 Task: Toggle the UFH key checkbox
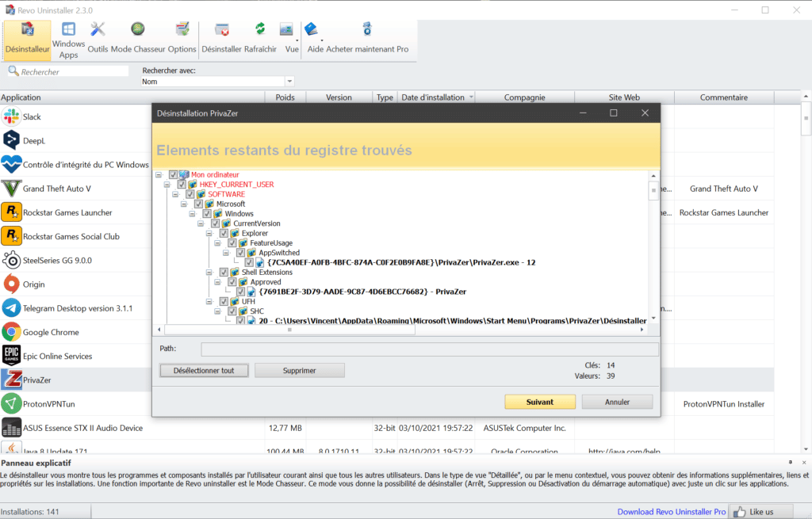[224, 301]
